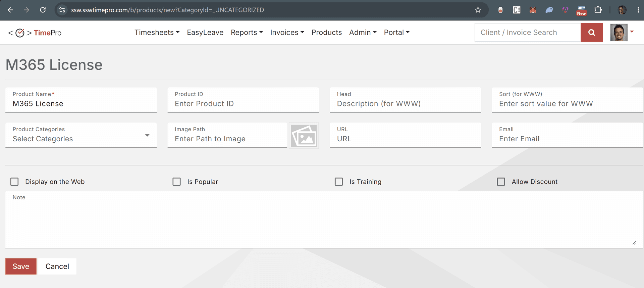Open the Admin dropdown menu
Image resolution: width=644 pixels, height=288 pixels.
363,33
